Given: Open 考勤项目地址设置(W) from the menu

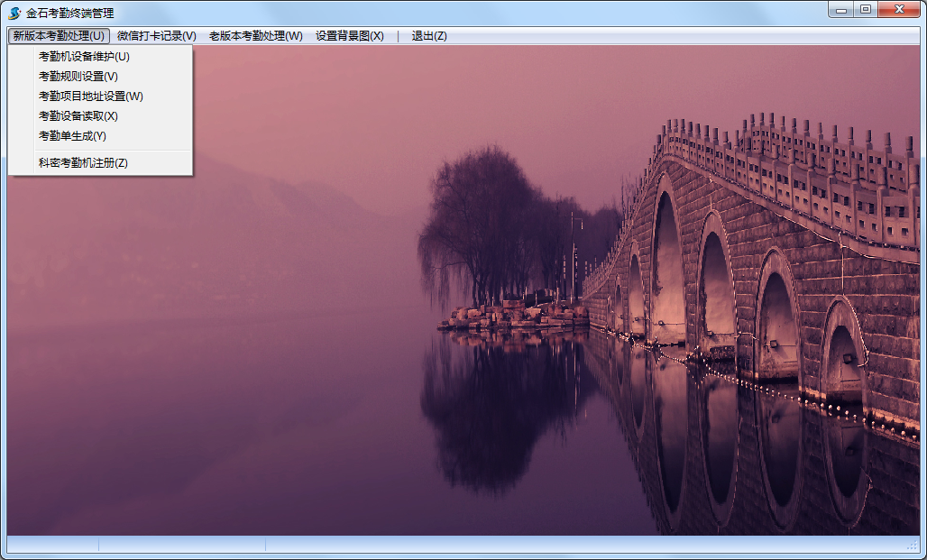Looking at the screenshot, I should (100, 96).
